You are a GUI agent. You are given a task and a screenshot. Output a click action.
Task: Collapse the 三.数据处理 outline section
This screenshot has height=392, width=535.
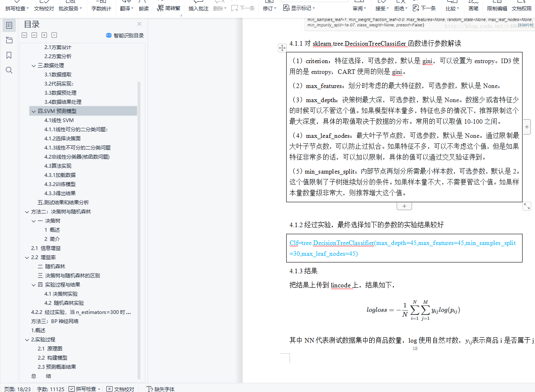coord(34,66)
